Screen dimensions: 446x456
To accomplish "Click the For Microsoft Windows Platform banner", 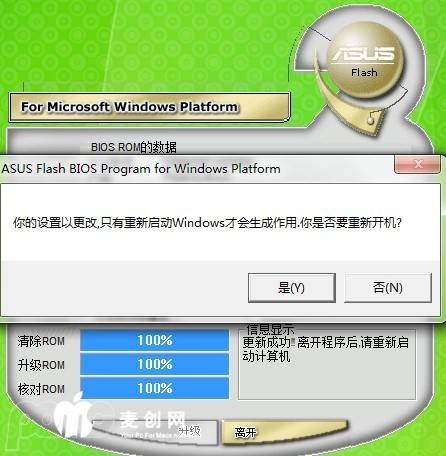I will [150, 107].
